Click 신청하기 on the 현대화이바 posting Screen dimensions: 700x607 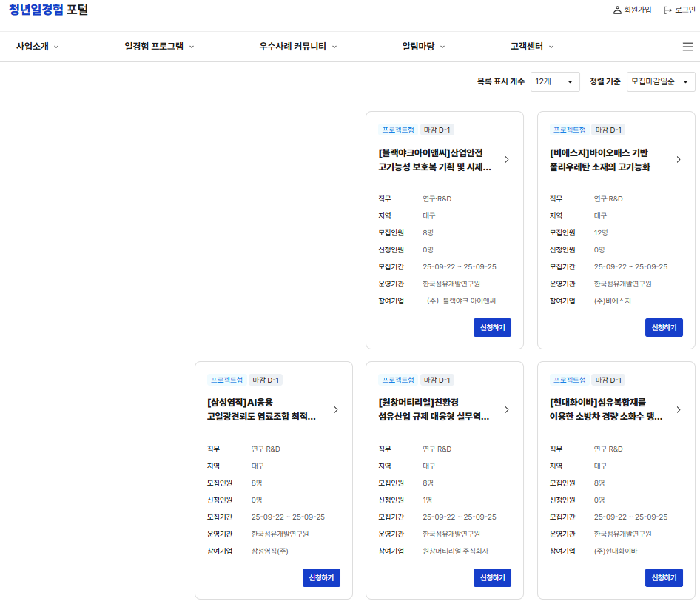click(x=664, y=577)
